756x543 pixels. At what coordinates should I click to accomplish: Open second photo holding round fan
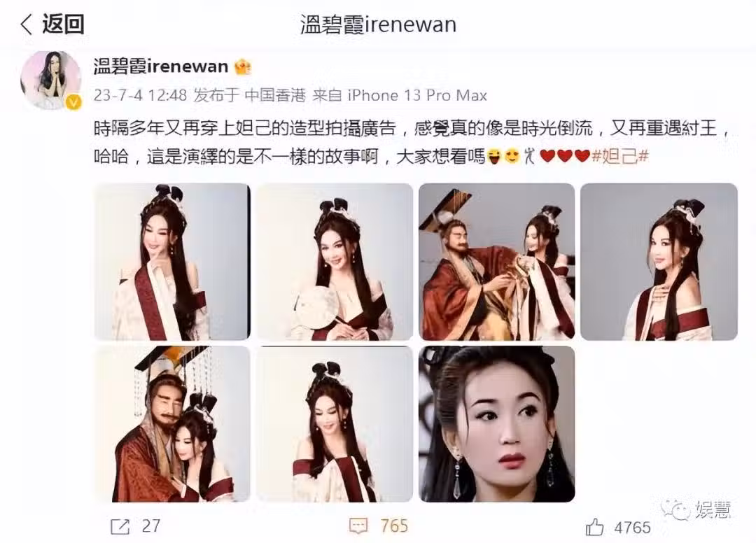click(x=334, y=262)
